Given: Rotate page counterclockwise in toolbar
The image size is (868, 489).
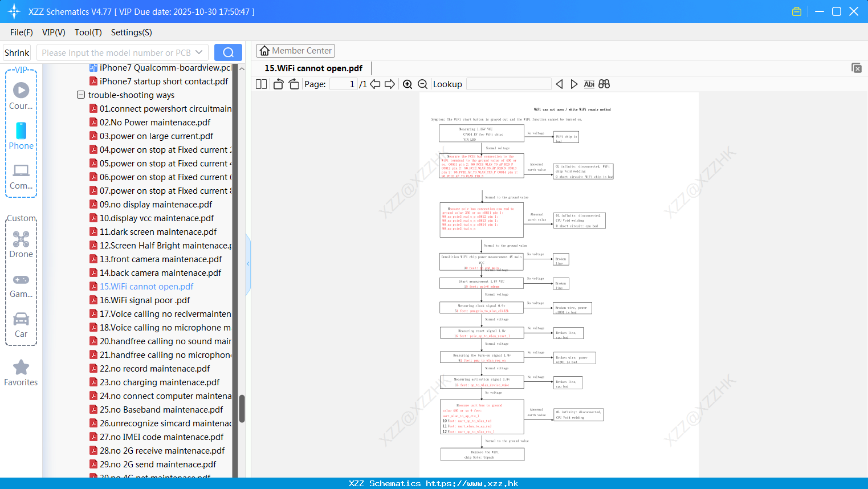Looking at the screenshot, I should coord(278,84).
